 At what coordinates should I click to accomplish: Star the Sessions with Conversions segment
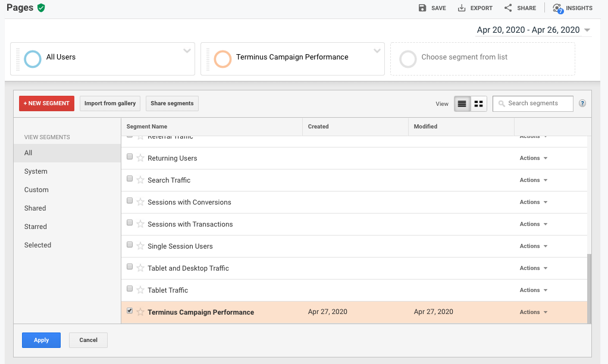140,202
